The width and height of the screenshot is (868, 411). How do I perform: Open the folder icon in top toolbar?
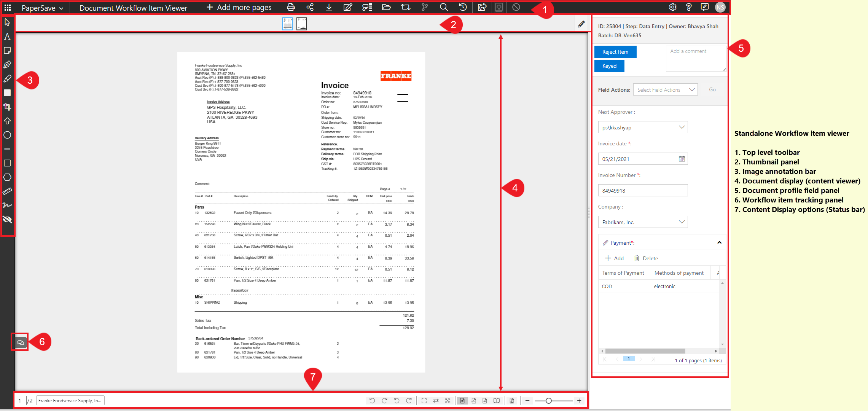point(386,7)
